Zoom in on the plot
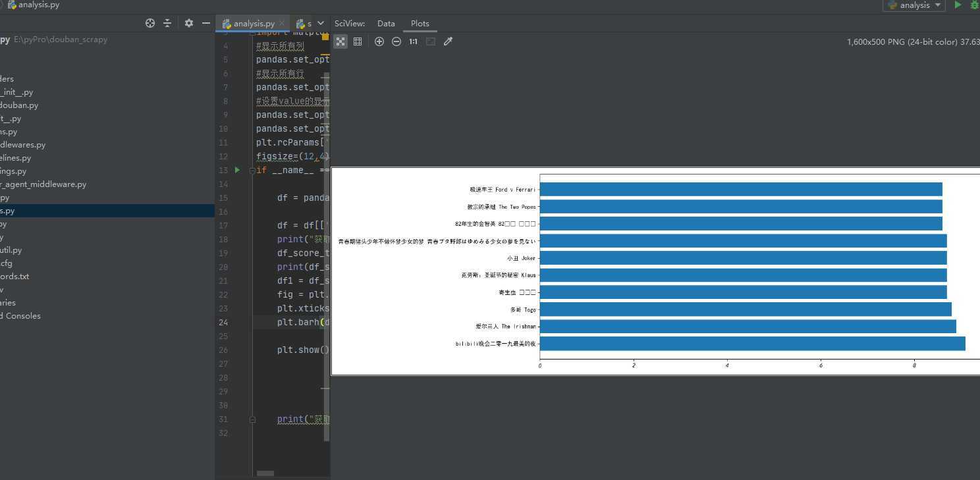This screenshot has height=480, width=980. coord(379,41)
